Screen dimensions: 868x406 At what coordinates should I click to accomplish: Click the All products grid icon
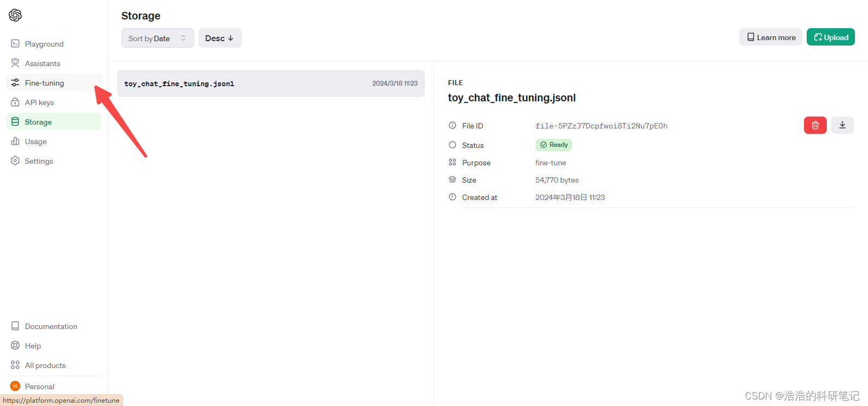coord(15,365)
